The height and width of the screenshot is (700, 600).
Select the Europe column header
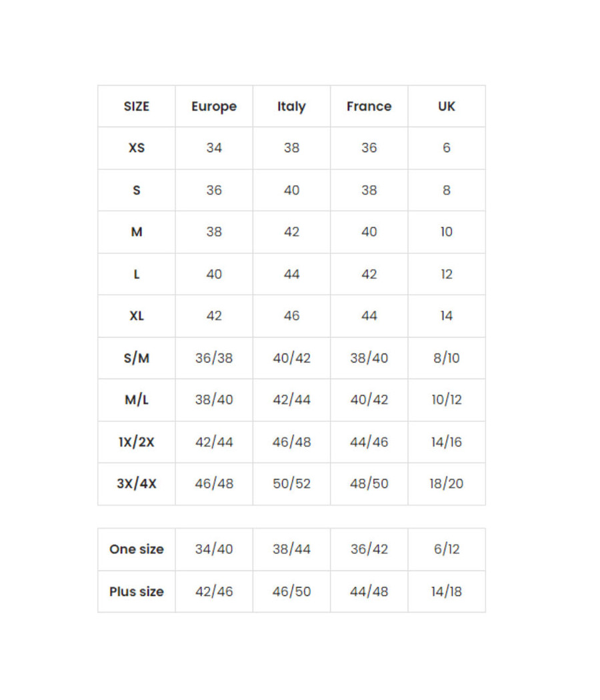point(214,107)
